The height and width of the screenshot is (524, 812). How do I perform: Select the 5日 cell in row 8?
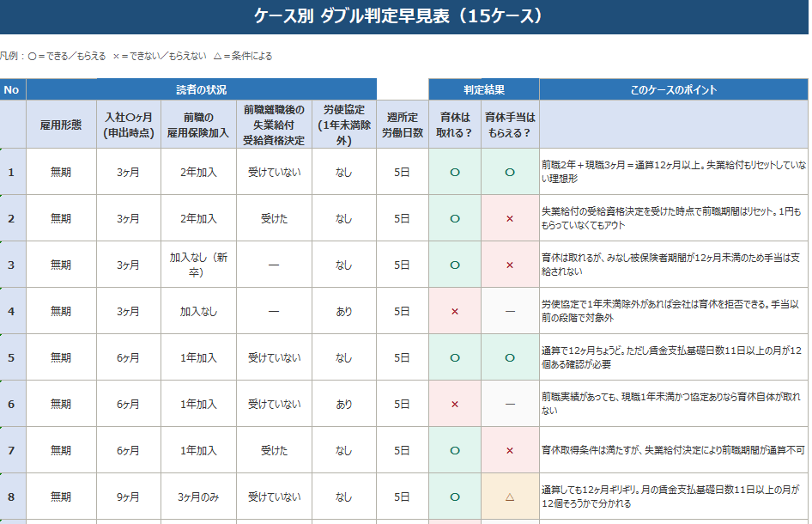coord(403,497)
